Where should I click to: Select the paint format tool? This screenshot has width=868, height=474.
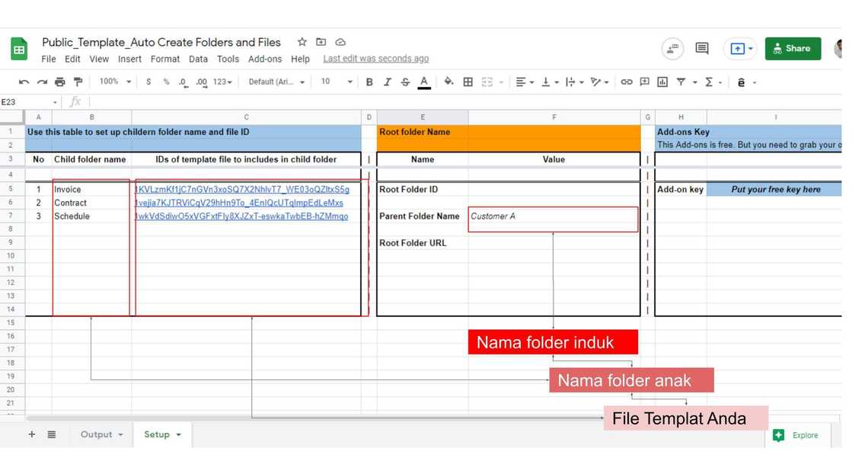pos(78,82)
